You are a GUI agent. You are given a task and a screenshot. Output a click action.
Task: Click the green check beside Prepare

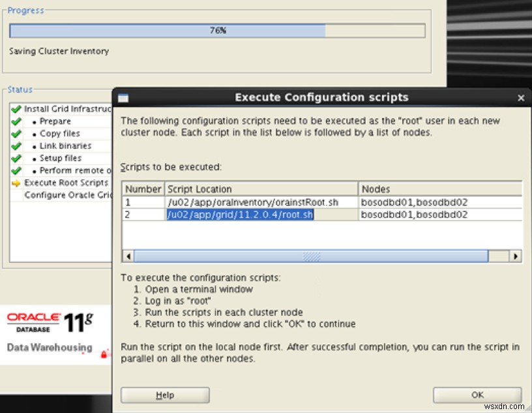[16, 121]
